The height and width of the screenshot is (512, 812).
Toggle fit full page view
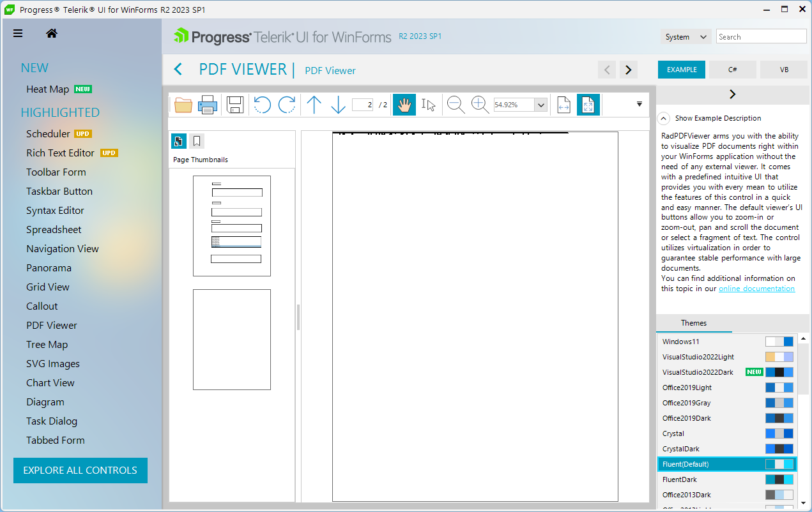pyautogui.click(x=588, y=104)
